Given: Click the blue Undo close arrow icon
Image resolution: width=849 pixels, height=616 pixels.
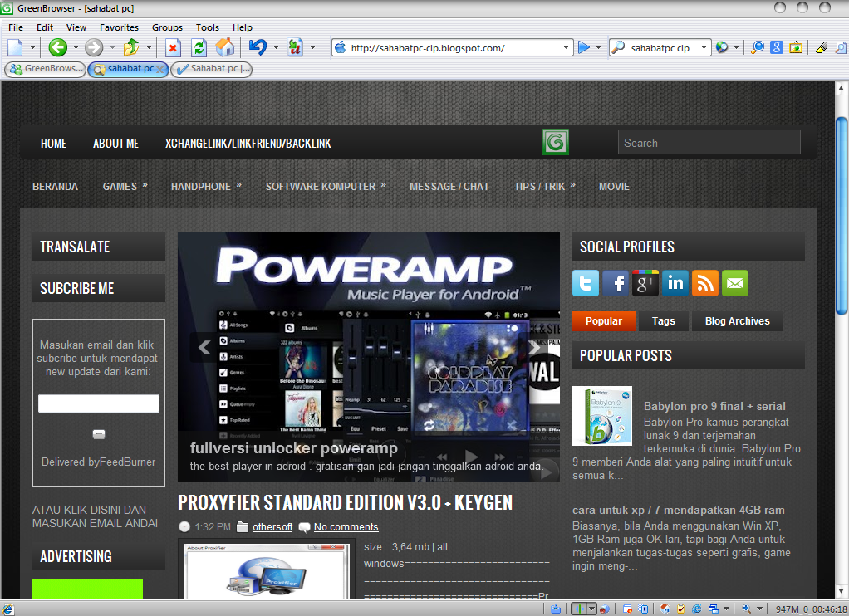Looking at the screenshot, I should (258, 47).
